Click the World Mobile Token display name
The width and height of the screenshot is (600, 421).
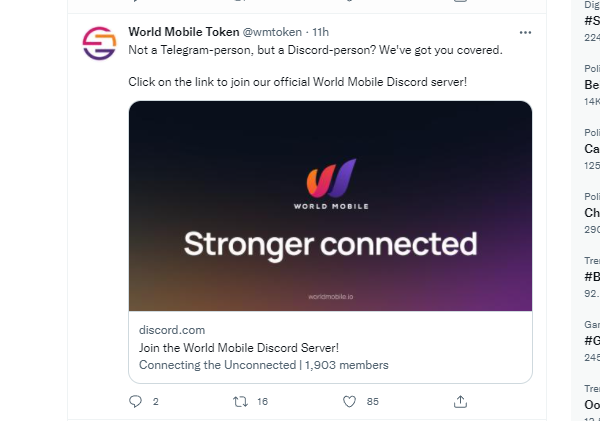[184, 32]
